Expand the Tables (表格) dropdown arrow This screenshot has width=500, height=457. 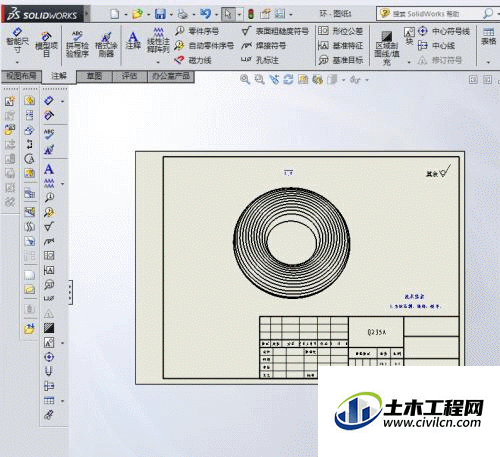[x=488, y=62]
